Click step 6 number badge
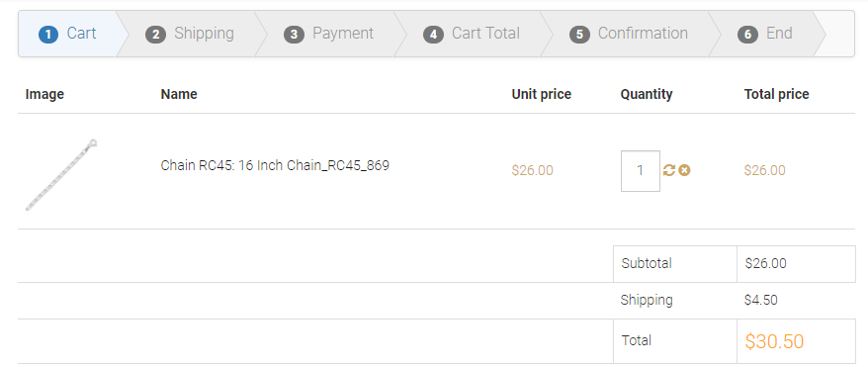 [x=747, y=35]
